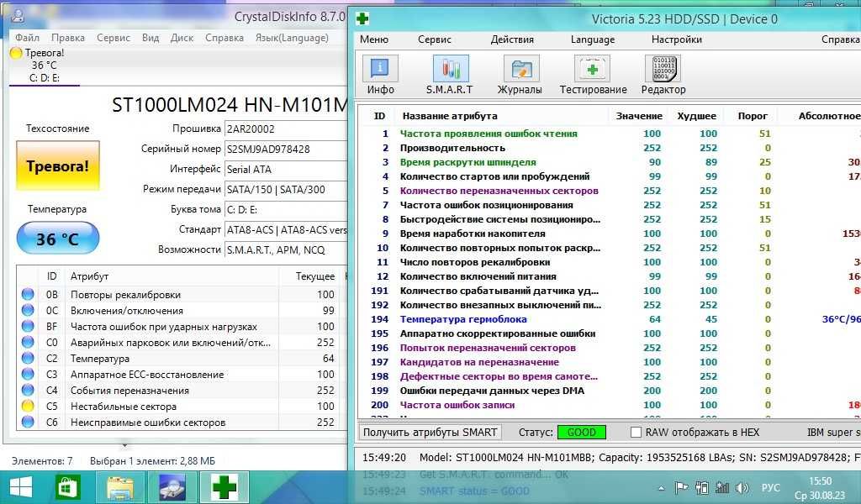Open the S.M.A.R.T tool in Victoria
The width and height of the screenshot is (861, 504).
[x=450, y=75]
